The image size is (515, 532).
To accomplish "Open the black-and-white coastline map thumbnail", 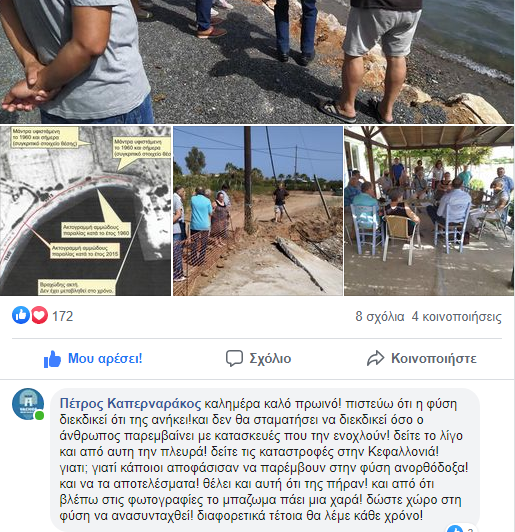I will pos(85,211).
